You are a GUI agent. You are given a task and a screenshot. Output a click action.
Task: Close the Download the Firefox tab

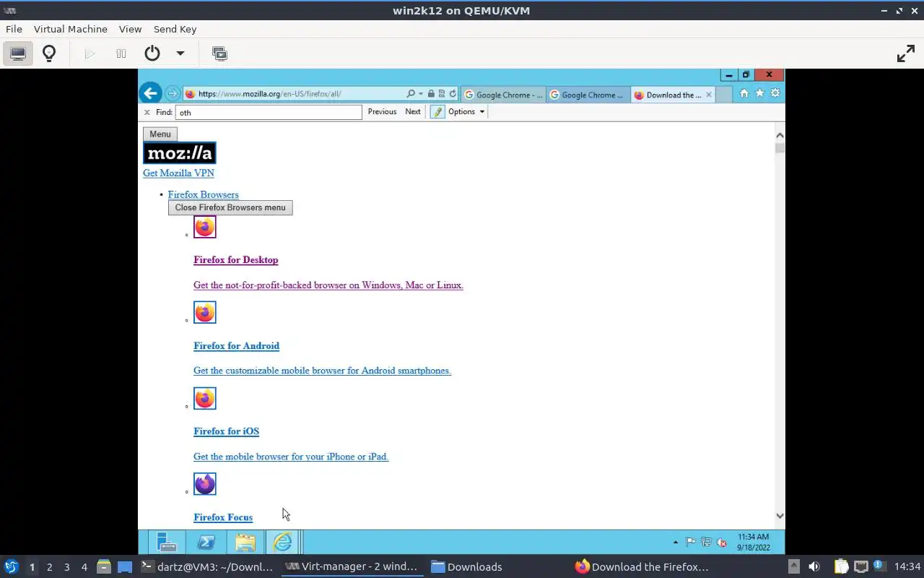click(709, 95)
